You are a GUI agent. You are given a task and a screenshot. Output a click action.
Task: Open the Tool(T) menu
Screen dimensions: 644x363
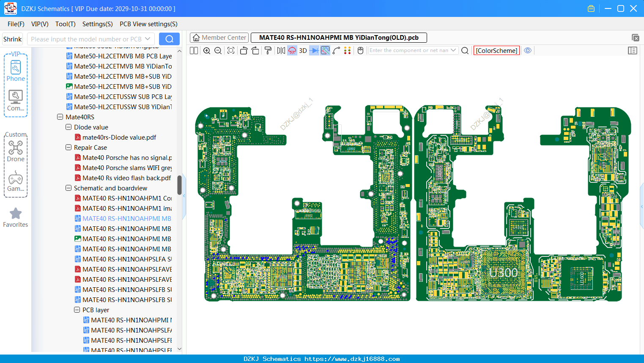[66, 24]
